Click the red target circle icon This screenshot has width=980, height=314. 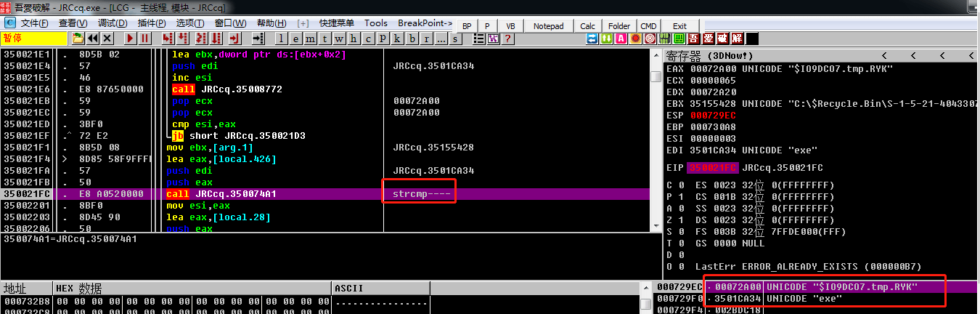click(650, 38)
